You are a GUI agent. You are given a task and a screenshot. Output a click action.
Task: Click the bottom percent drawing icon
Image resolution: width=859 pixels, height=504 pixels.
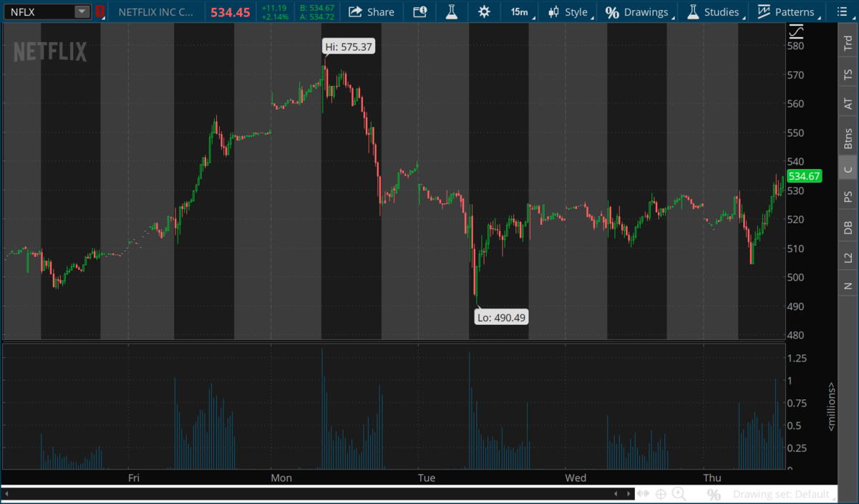(x=714, y=495)
